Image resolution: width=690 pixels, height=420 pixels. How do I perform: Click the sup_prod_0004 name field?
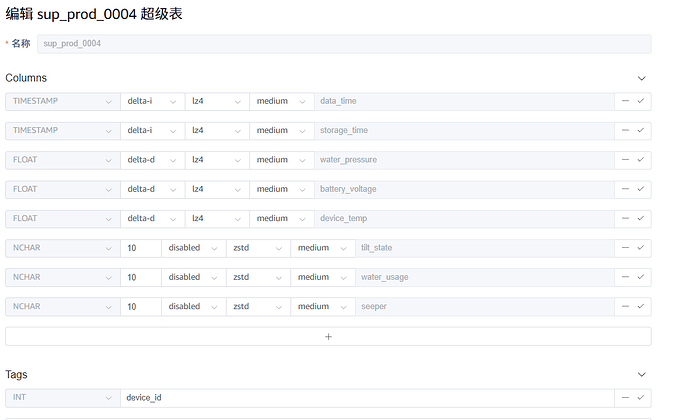344,44
